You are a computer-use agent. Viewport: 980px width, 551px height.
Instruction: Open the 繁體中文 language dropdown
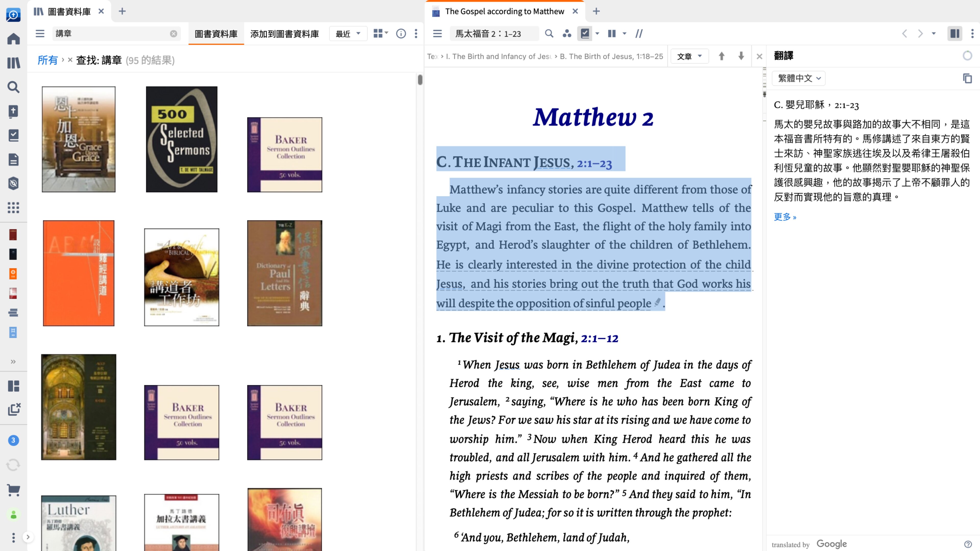coord(799,78)
